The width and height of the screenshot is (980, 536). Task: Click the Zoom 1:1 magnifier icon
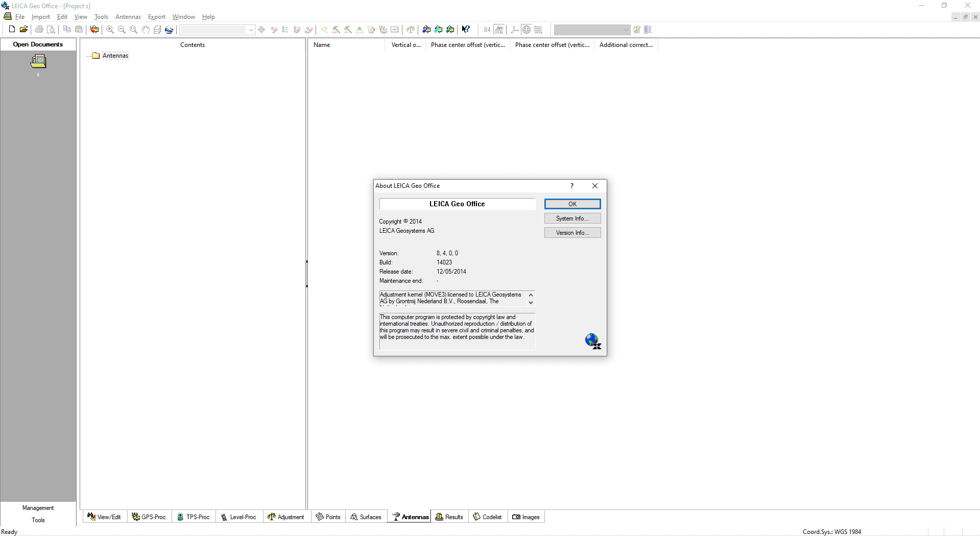coord(133,30)
